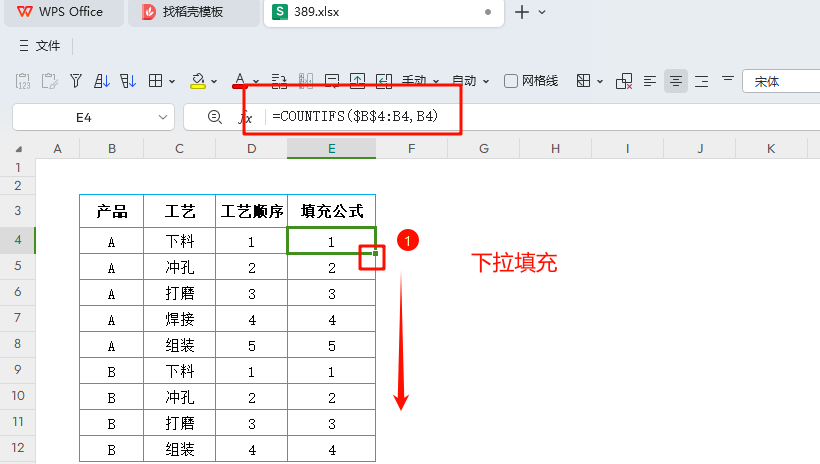Click the insert-column left-arrow icon

(384, 81)
